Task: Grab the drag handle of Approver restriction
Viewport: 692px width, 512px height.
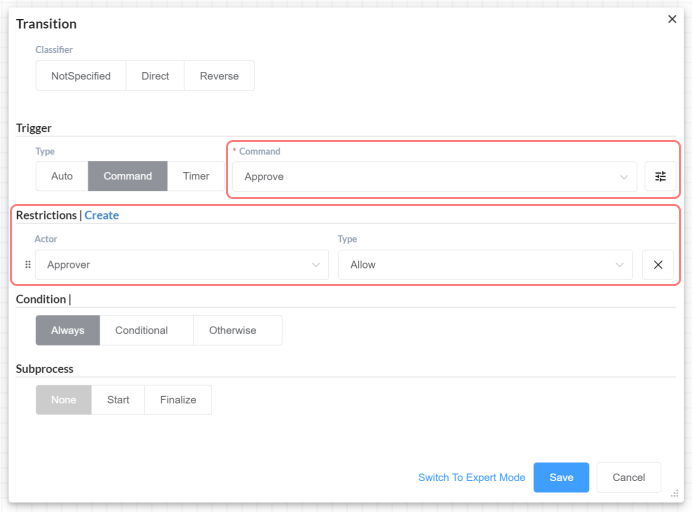Action: [28, 265]
